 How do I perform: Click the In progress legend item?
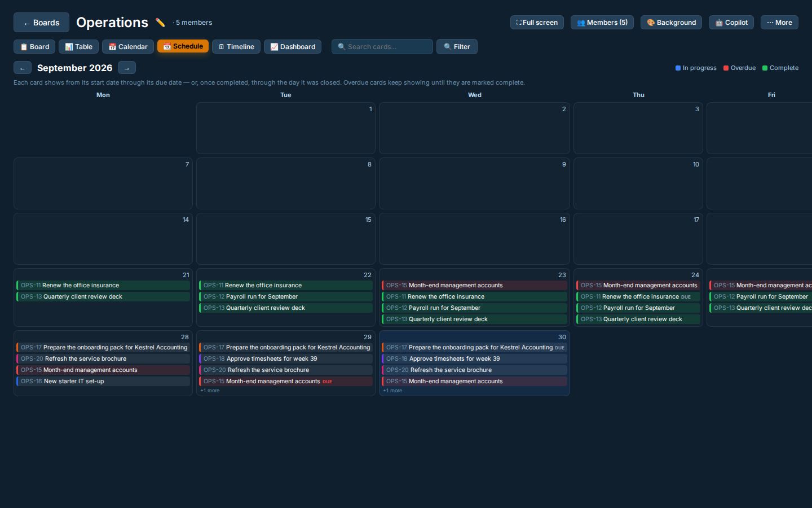point(696,68)
